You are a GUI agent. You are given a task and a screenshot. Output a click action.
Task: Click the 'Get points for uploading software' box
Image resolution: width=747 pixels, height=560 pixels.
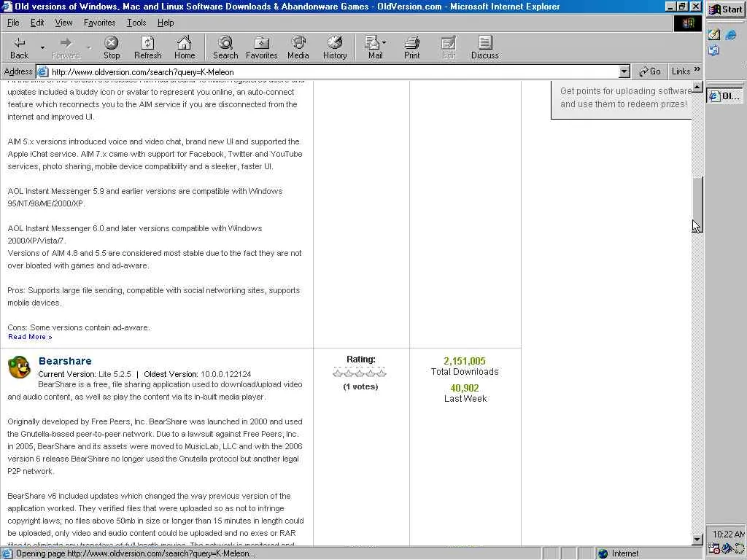point(622,99)
